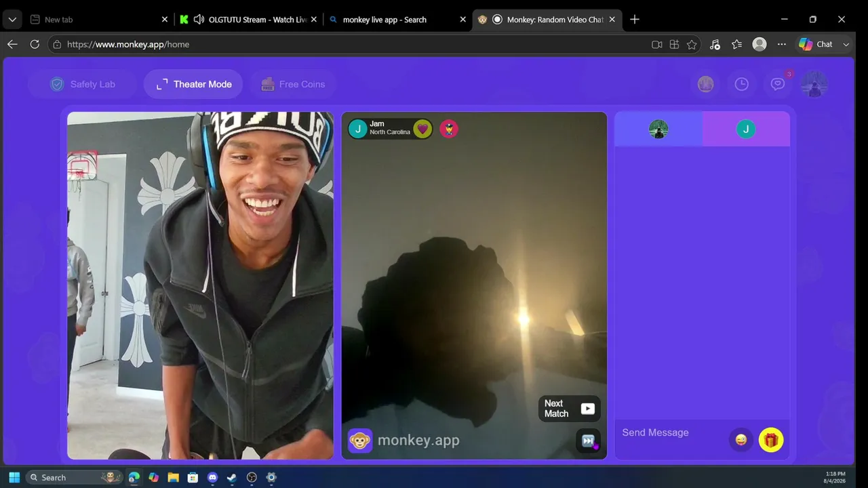Screen dimensions: 868x488
Task: Refresh the monkey.app page
Action: (35, 44)
